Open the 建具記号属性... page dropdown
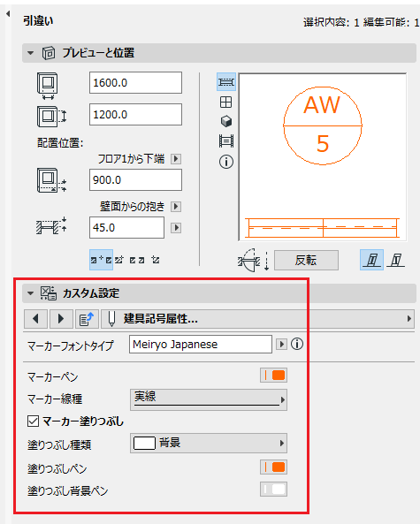The height and width of the screenshot is (524, 420). coord(257,319)
